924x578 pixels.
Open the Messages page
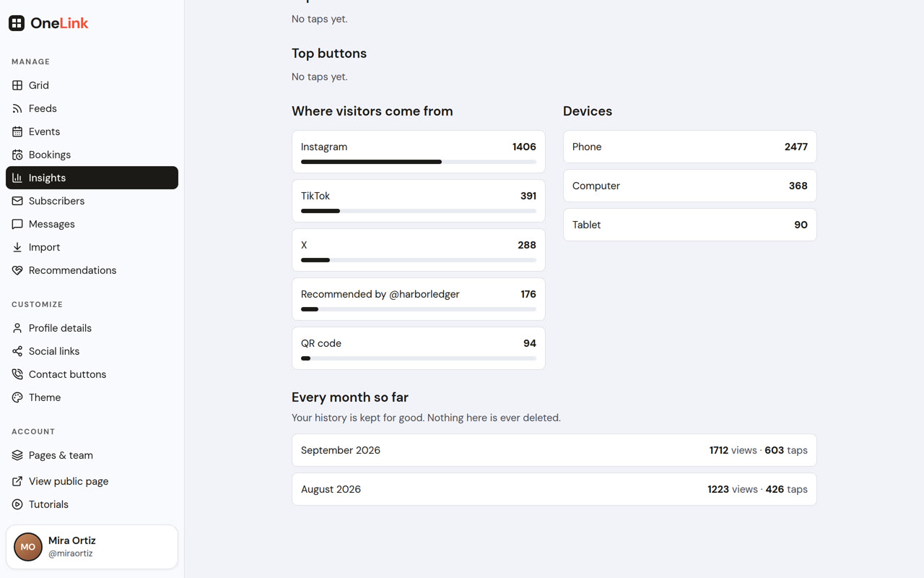(92, 224)
